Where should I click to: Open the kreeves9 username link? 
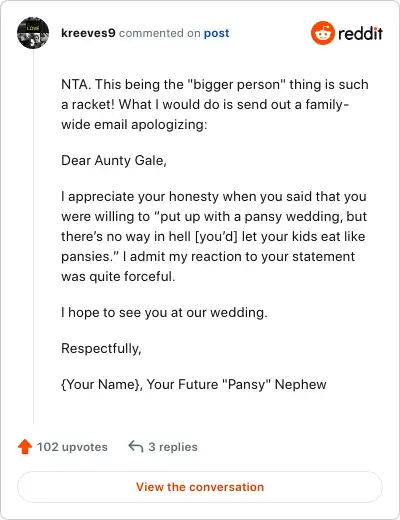88,33
